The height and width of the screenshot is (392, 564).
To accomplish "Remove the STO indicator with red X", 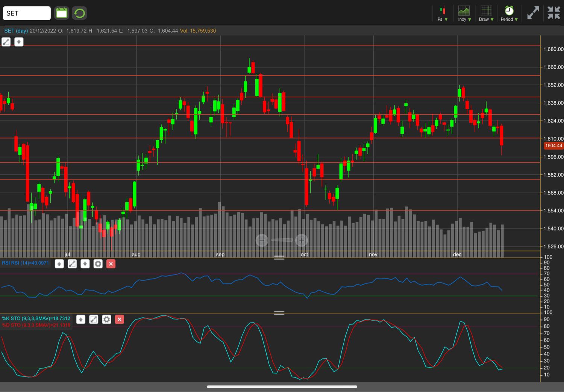I will pyautogui.click(x=120, y=319).
